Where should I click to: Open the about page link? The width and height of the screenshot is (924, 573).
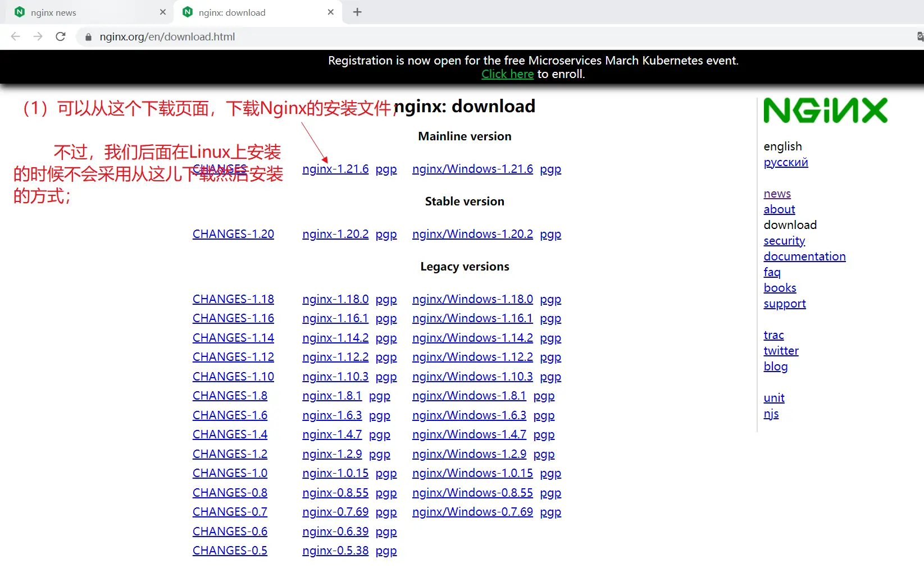(x=779, y=209)
